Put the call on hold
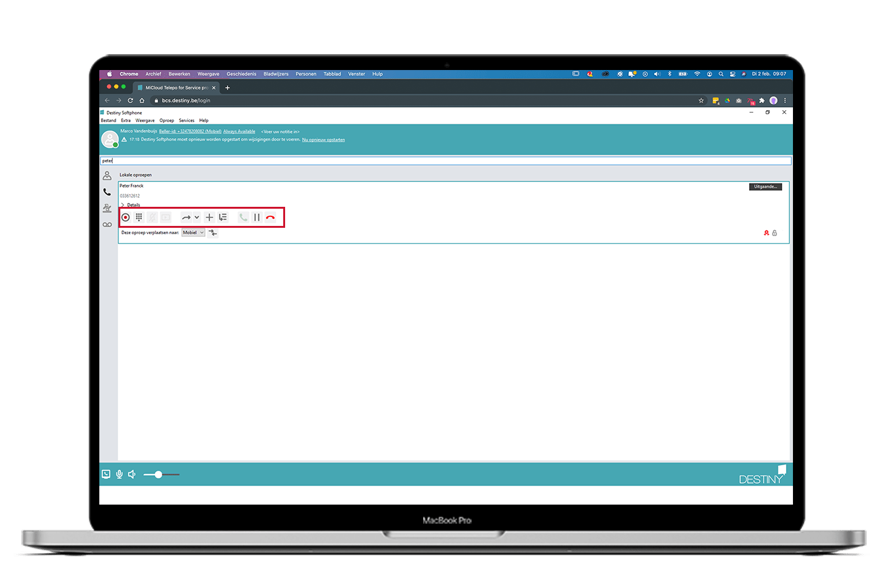 (256, 218)
